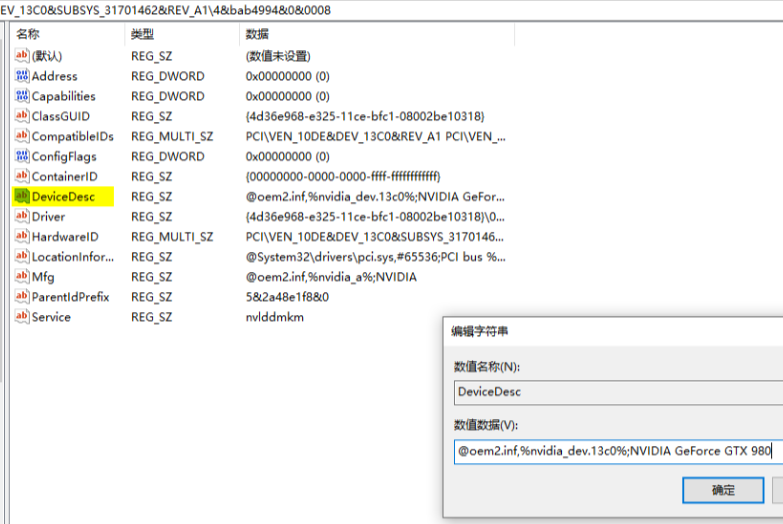Click the 编辑字符串 dialog title
Image resolution: width=783 pixels, height=524 pixels.
click(480, 331)
